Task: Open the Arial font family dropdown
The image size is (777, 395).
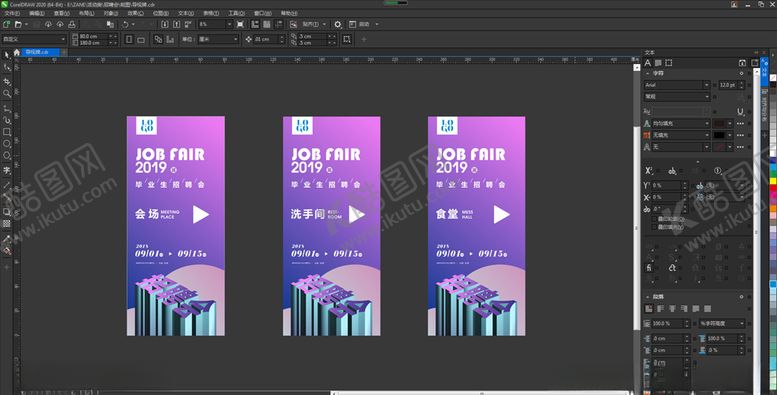Action: point(676,85)
